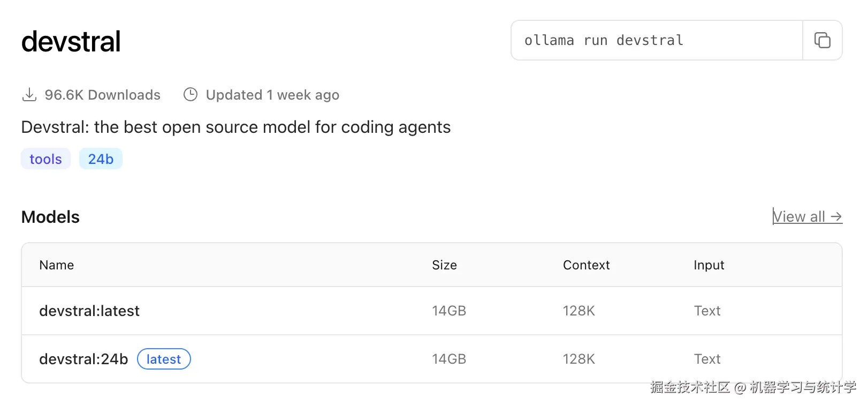Screen dimensions: 868x406
Task: Click the devstral page title
Action: 71,42
